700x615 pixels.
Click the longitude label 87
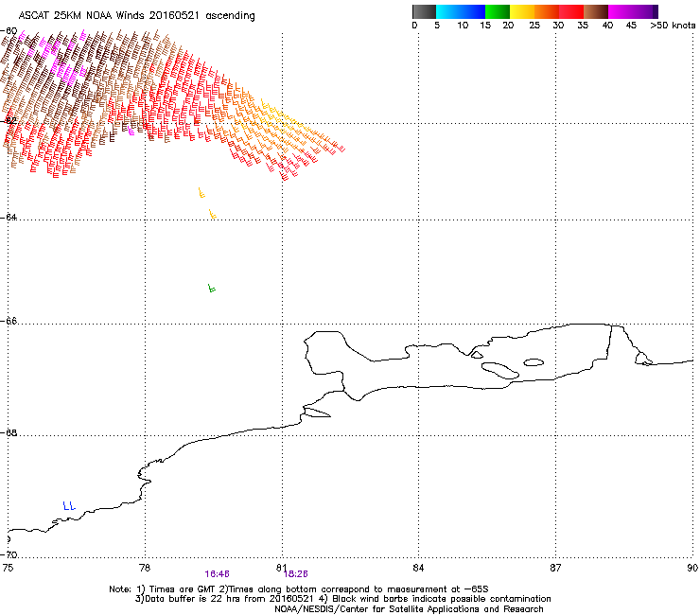555,568
